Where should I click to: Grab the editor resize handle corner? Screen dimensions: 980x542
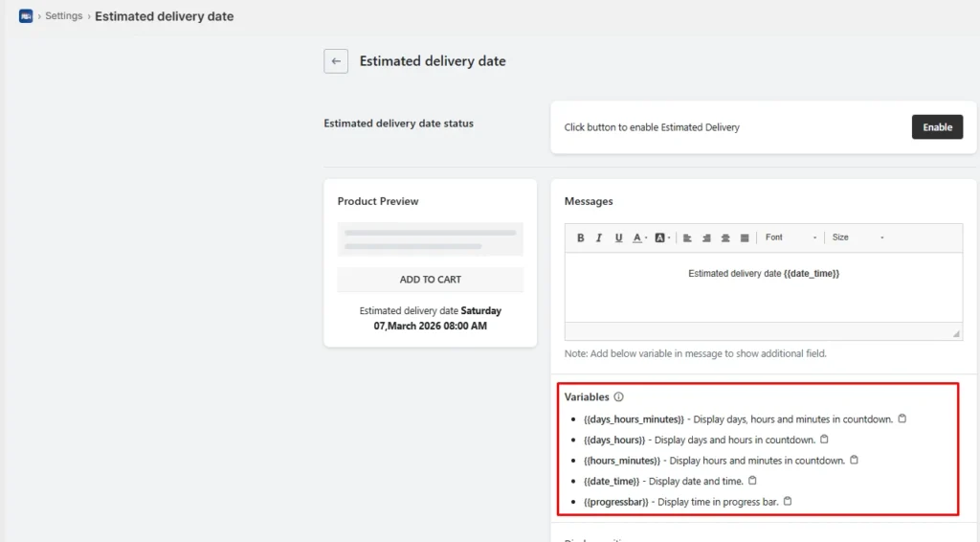click(x=956, y=334)
